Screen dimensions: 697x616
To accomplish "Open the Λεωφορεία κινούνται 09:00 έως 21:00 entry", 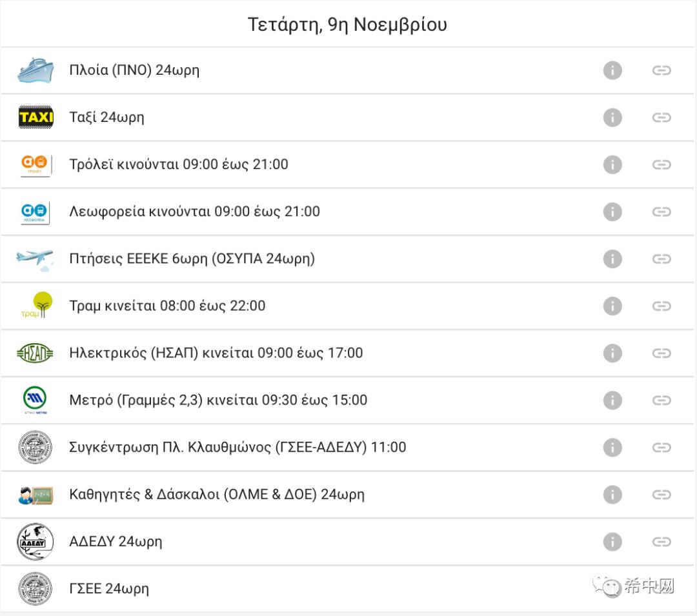I will [x=347, y=212].
